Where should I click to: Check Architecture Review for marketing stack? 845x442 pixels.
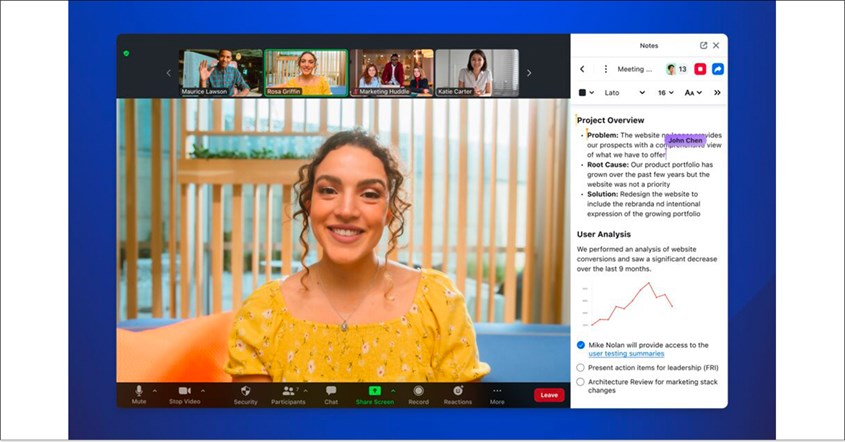(x=580, y=382)
